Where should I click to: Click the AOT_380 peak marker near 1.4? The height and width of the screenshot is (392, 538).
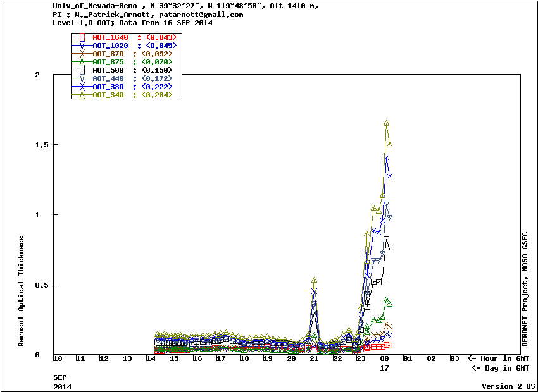[x=387, y=158]
